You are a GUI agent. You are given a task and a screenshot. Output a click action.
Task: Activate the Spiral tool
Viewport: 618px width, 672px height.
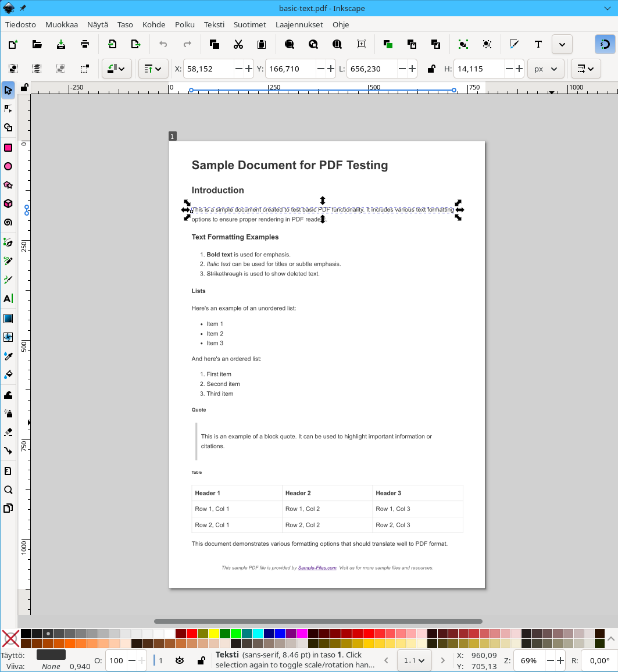click(8, 222)
